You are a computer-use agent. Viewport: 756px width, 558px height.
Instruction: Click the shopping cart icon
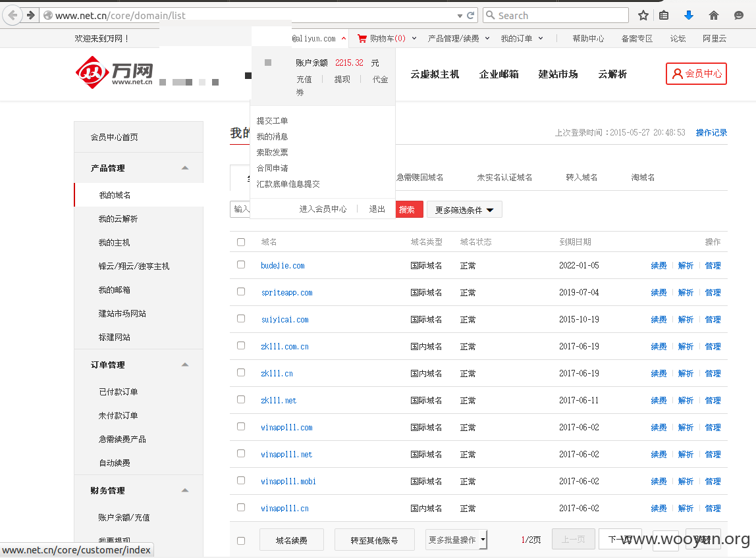point(362,39)
